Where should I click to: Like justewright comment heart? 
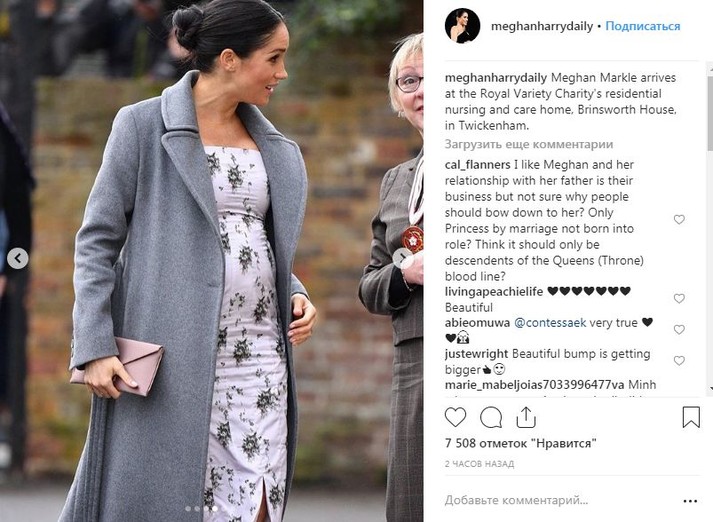(679, 361)
